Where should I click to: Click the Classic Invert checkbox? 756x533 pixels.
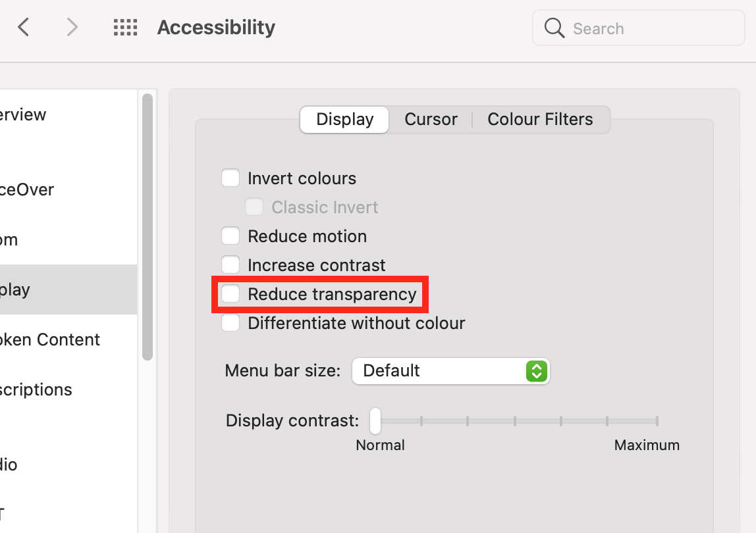tap(254, 207)
